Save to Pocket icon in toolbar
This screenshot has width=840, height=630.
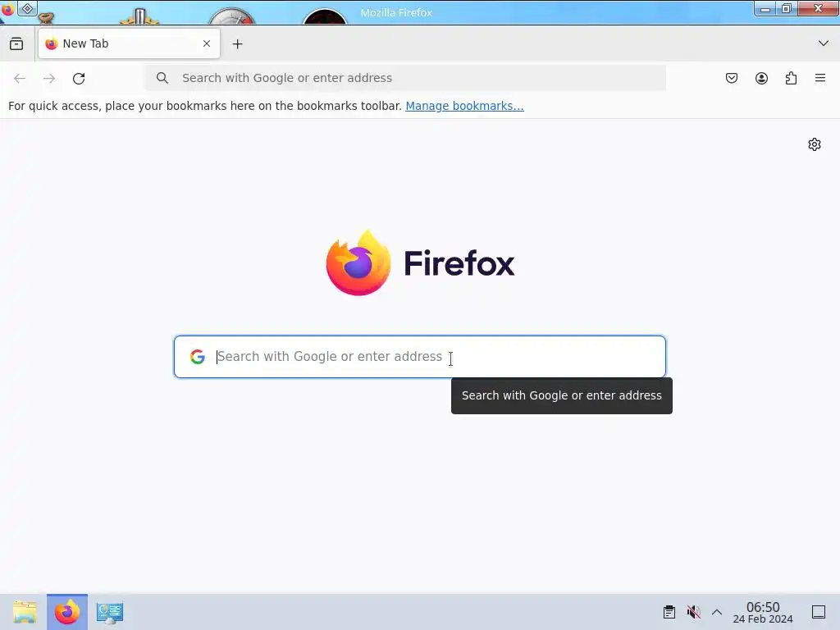pos(731,78)
